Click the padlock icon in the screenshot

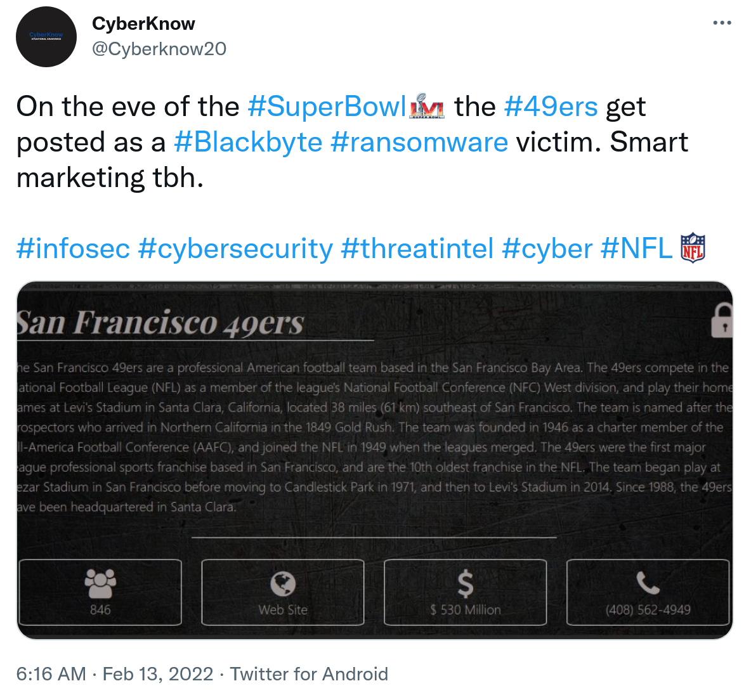pos(722,320)
